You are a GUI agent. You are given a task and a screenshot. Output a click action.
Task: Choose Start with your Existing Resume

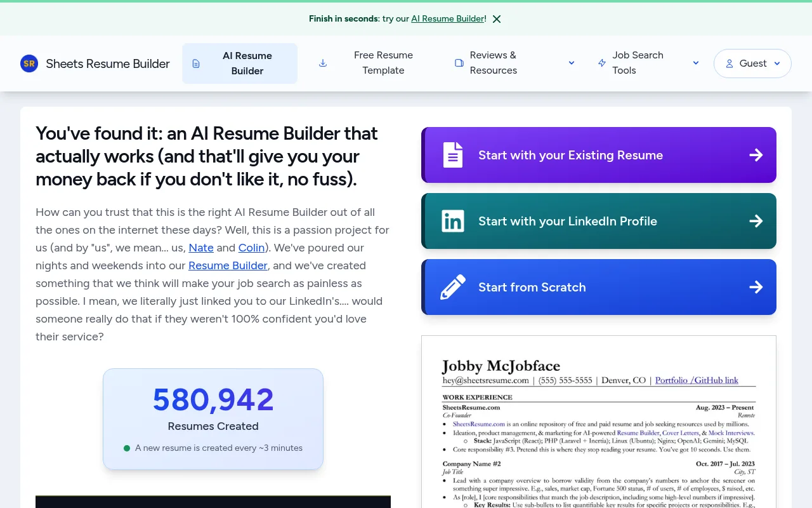[599, 155]
